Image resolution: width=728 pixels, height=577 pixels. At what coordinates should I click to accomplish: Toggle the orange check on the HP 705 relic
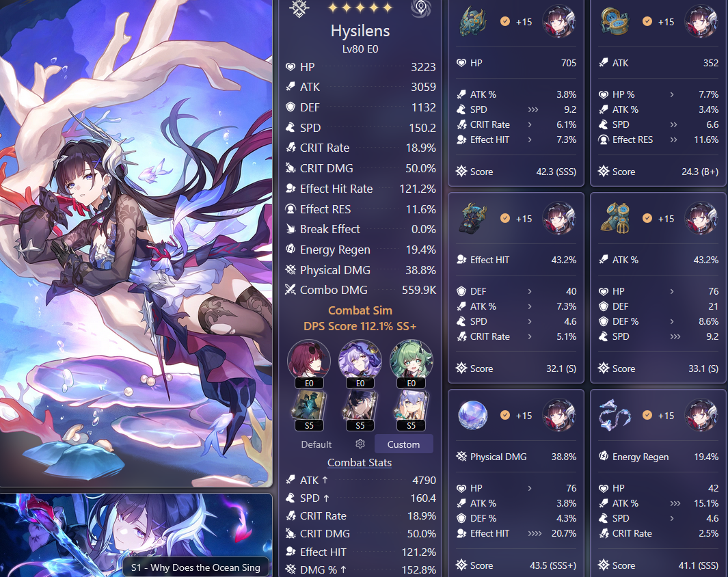pos(505,21)
